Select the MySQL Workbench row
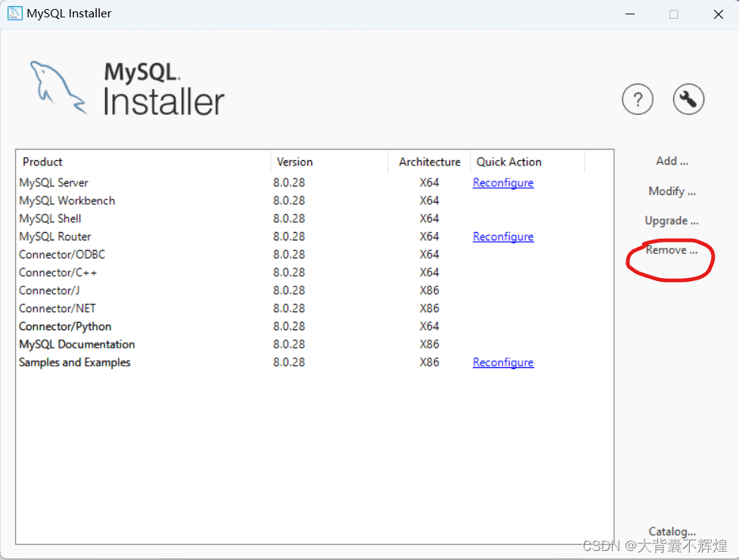This screenshot has width=739, height=560. 67,201
